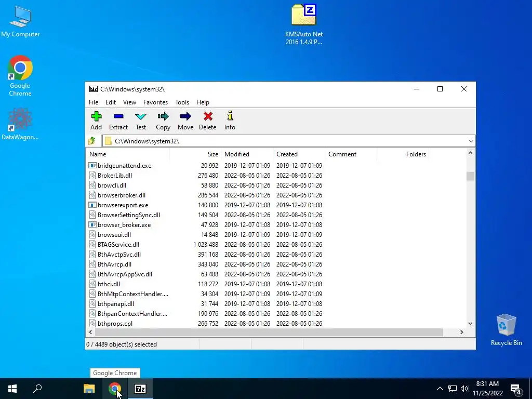Open the Favorites menu
Viewport: 532px width, 399px height.
[x=156, y=102]
